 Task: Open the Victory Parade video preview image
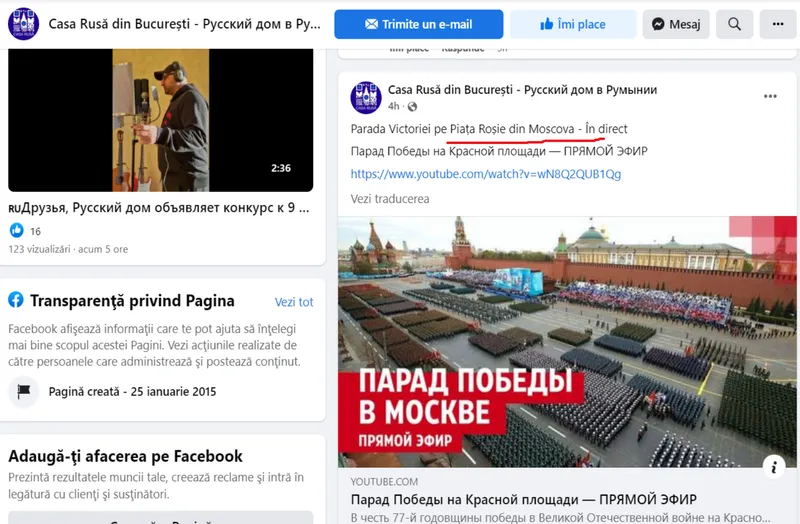(567, 342)
